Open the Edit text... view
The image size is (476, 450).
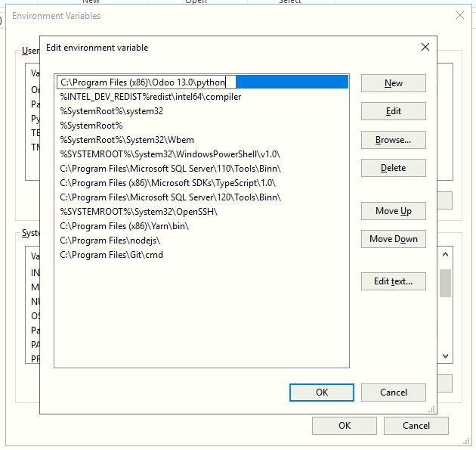pyautogui.click(x=393, y=281)
